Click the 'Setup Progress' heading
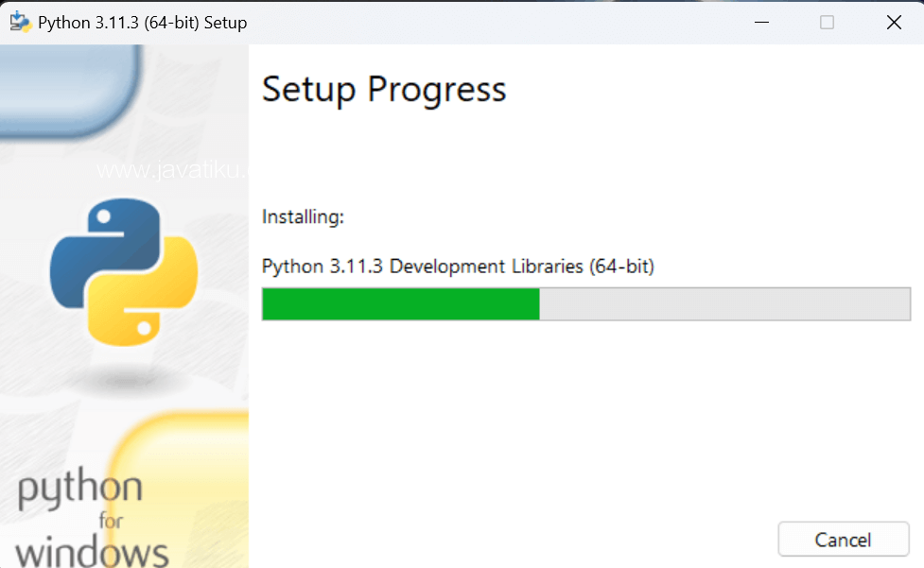Image resolution: width=924 pixels, height=568 pixels. click(384, 90)
